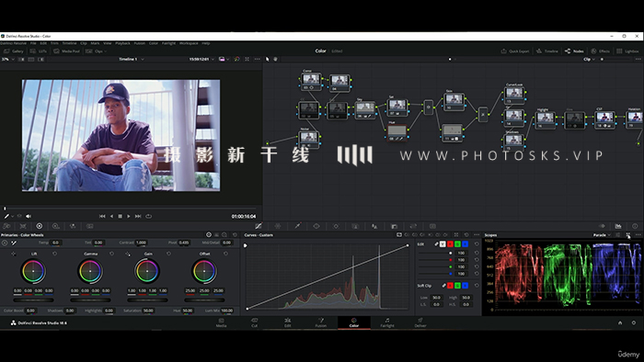The height and width of the screenshot is (362, 644).
Task: Click the Nodes panel button
Action: (574, 51)
